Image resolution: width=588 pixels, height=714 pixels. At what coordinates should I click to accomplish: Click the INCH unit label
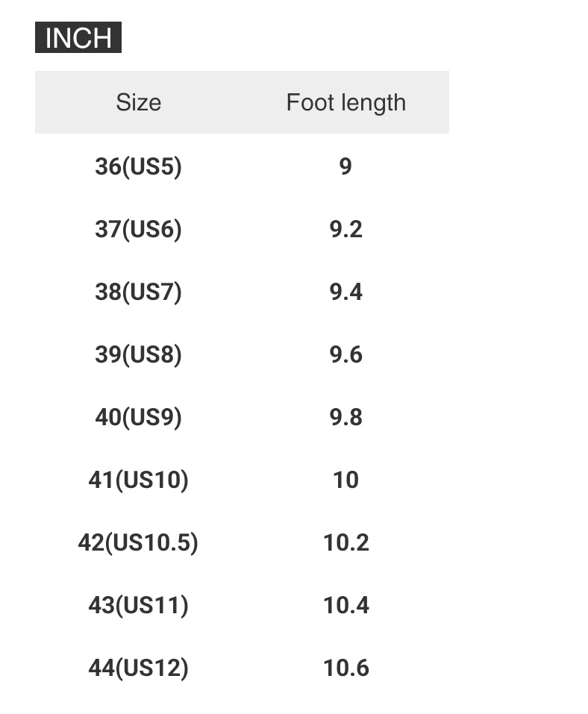78,37
